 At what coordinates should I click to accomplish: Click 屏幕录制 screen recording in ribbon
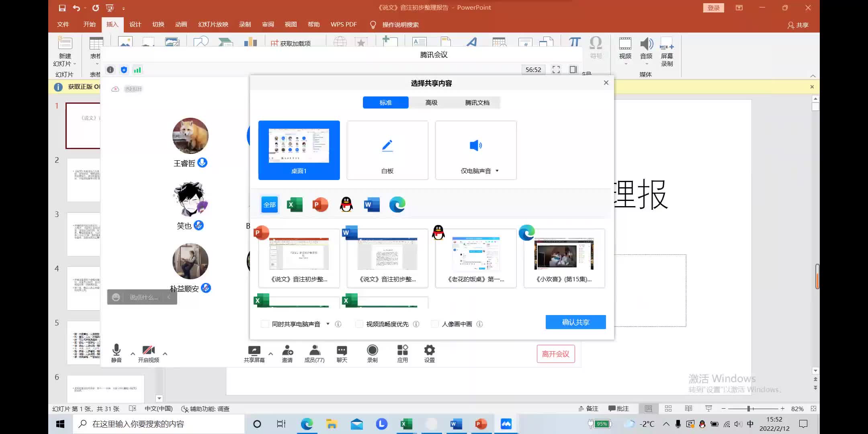(x=667, y=51)
